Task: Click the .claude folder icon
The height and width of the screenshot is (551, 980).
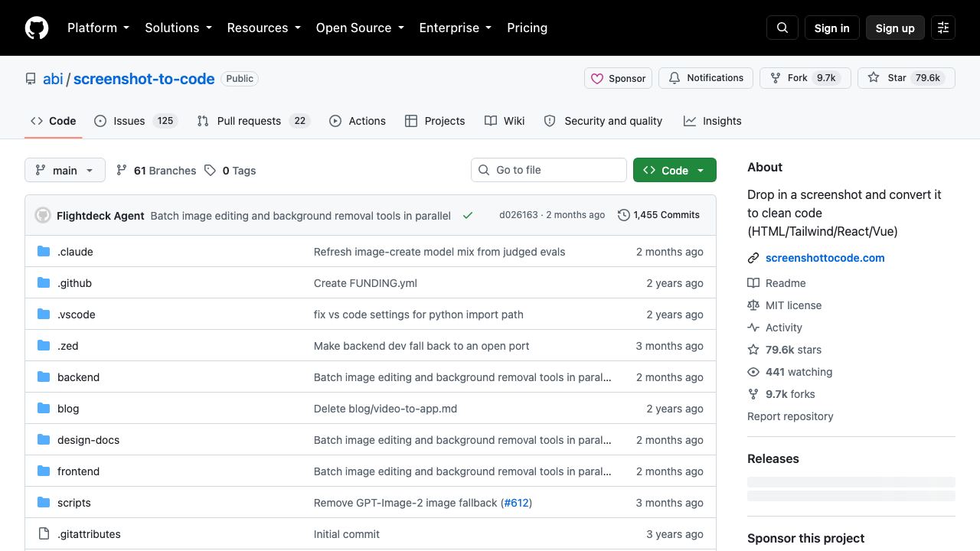Action: 44,252
